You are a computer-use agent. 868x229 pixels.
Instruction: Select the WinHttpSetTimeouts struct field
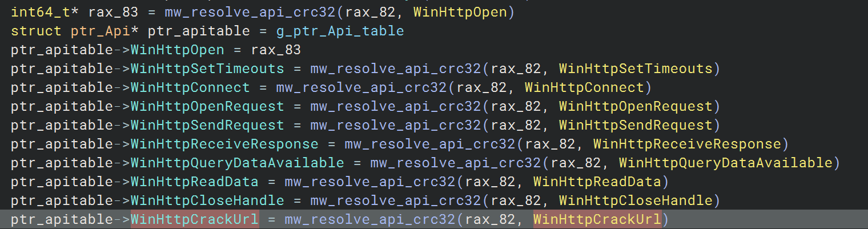click(207, 69)
